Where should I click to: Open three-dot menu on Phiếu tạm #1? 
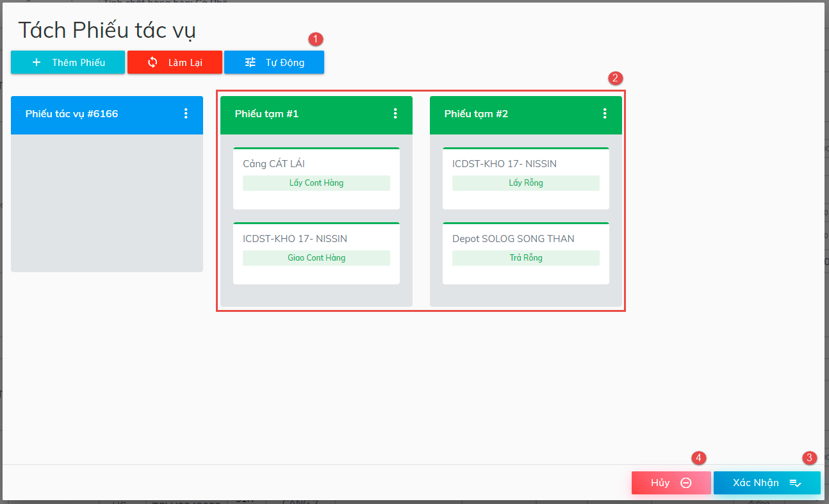coord(395,113)
